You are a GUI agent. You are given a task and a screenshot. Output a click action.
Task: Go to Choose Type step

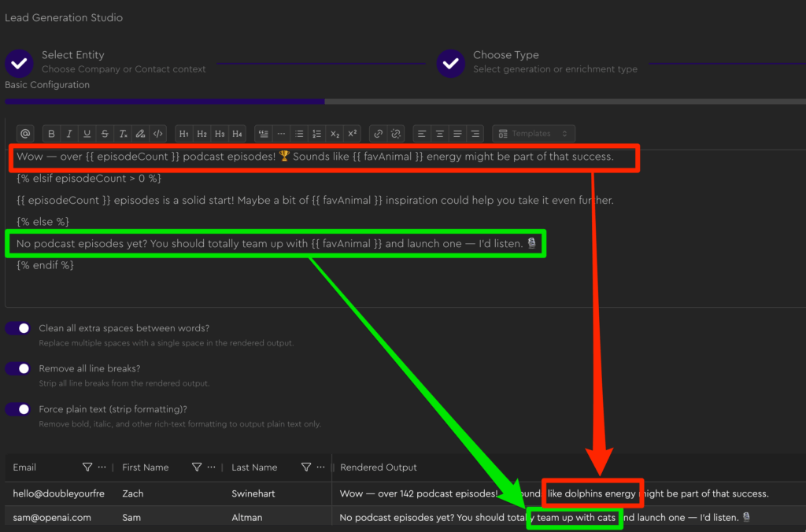(451, 62)
